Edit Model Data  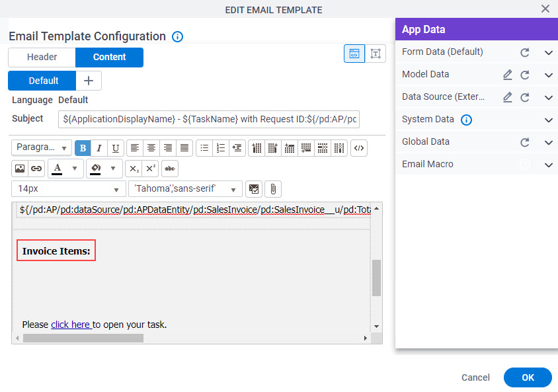508,75
